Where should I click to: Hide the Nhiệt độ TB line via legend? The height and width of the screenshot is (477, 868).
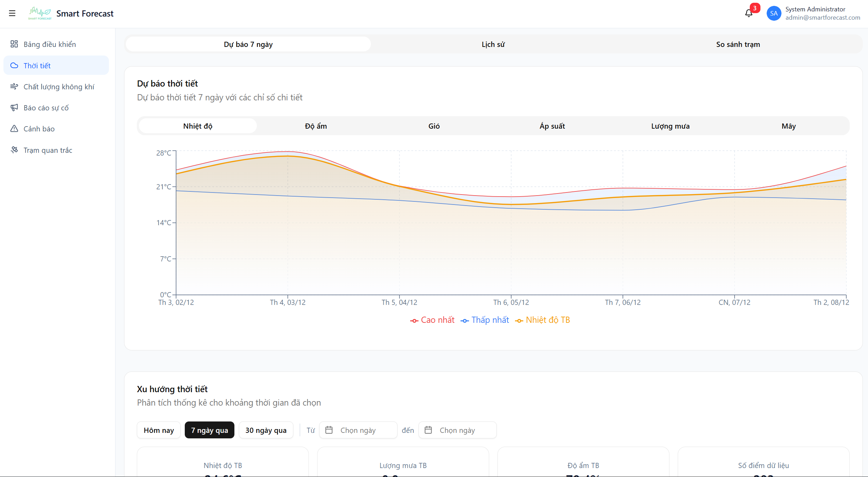[x=542, y=320]
